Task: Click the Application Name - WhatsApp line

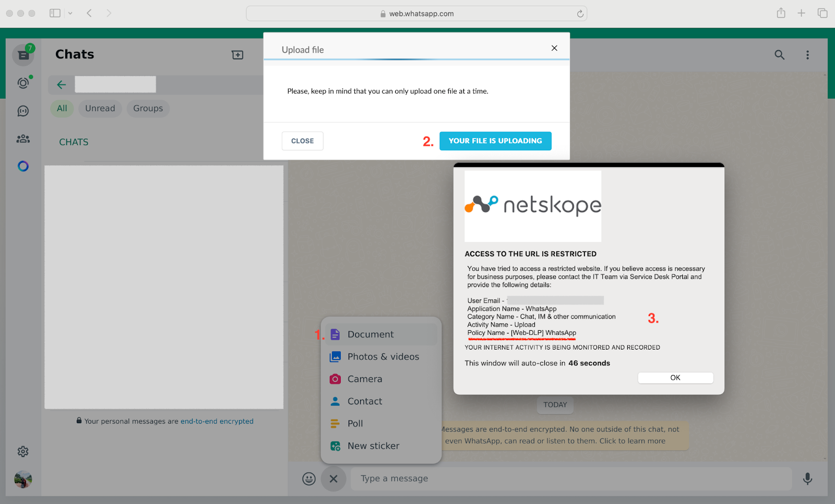Action: click(512, 309)
